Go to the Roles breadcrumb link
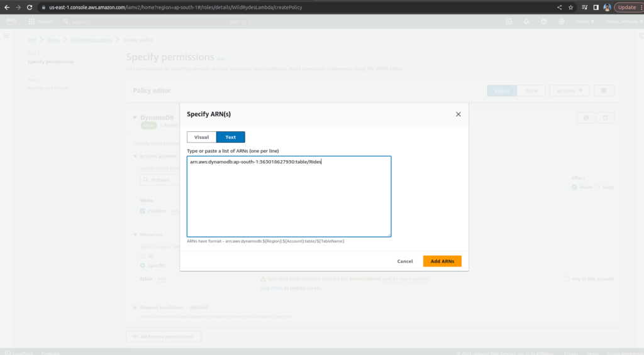This screenshot has height=355, width=644. click(53, 40)
